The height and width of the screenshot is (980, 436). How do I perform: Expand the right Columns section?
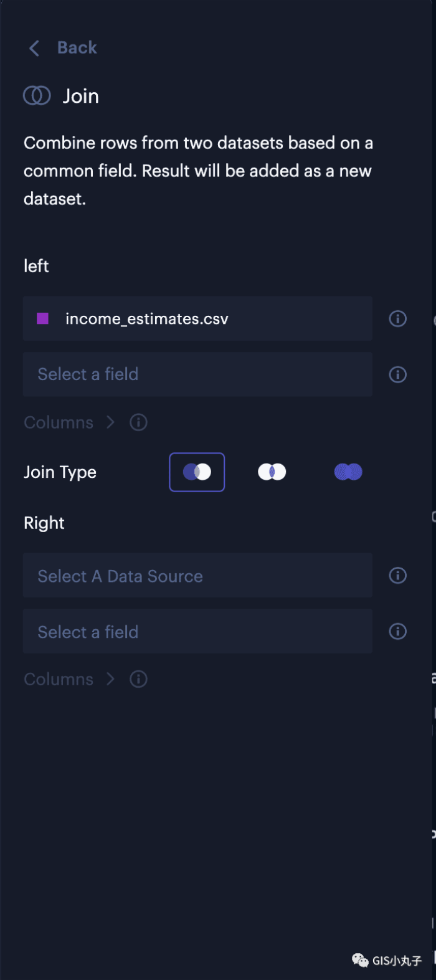pos(69,679)
